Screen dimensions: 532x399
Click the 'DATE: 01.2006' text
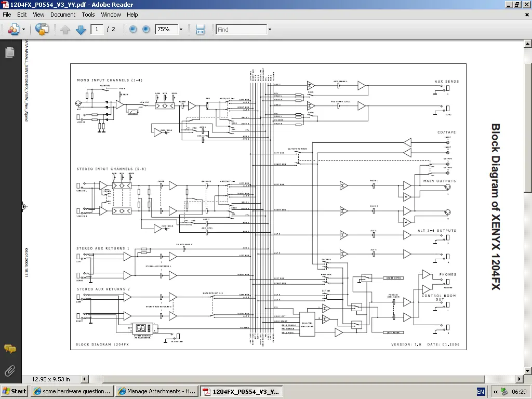point(444,344)
